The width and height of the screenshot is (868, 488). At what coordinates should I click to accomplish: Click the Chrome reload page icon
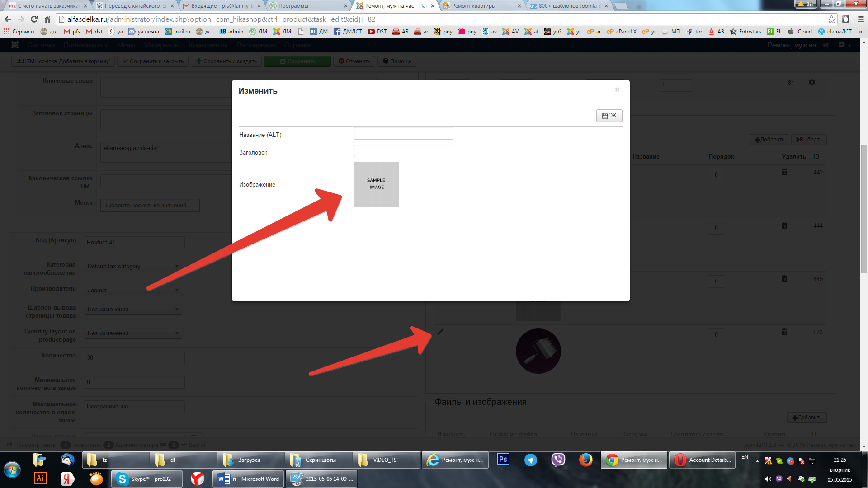[x=34, y=19]
